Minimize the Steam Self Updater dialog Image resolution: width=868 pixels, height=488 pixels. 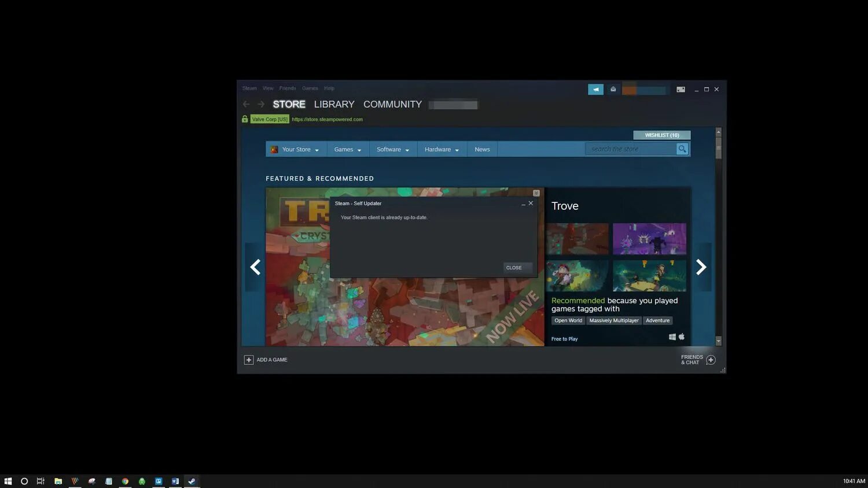pos(523,204)
